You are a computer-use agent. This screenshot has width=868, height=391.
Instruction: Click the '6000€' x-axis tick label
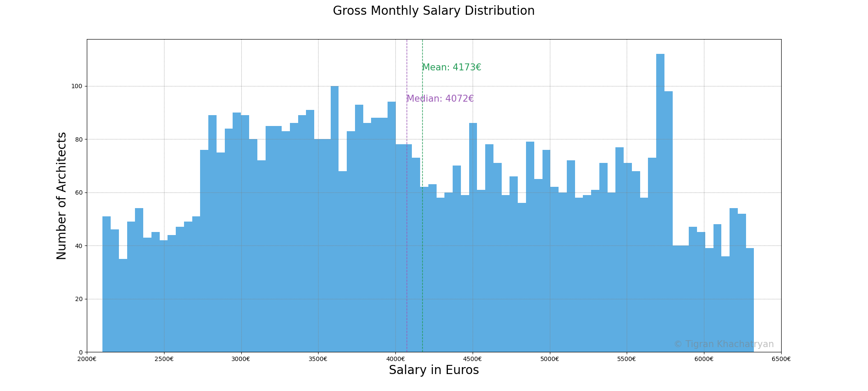point(704,359)
